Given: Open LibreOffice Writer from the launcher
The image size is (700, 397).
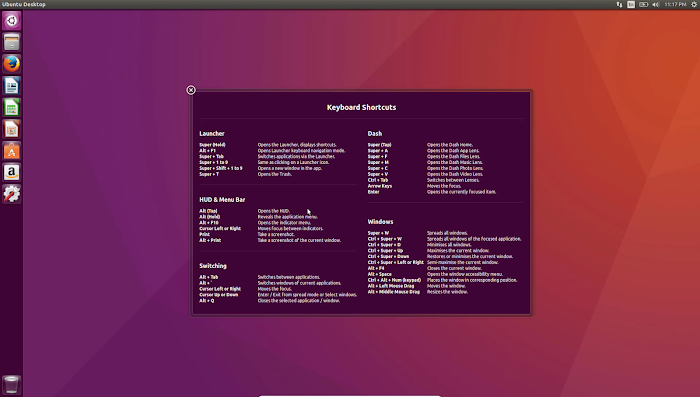Looking at the screenshot, I should 12,86.
